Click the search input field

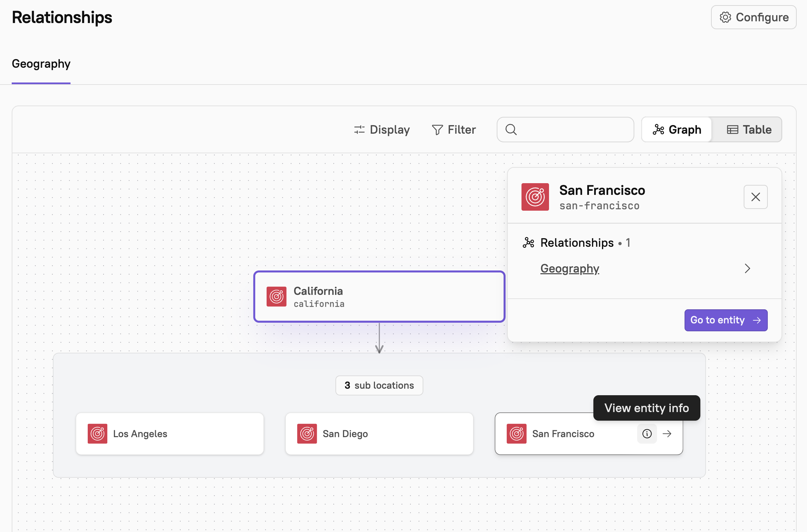coord(565,130)
